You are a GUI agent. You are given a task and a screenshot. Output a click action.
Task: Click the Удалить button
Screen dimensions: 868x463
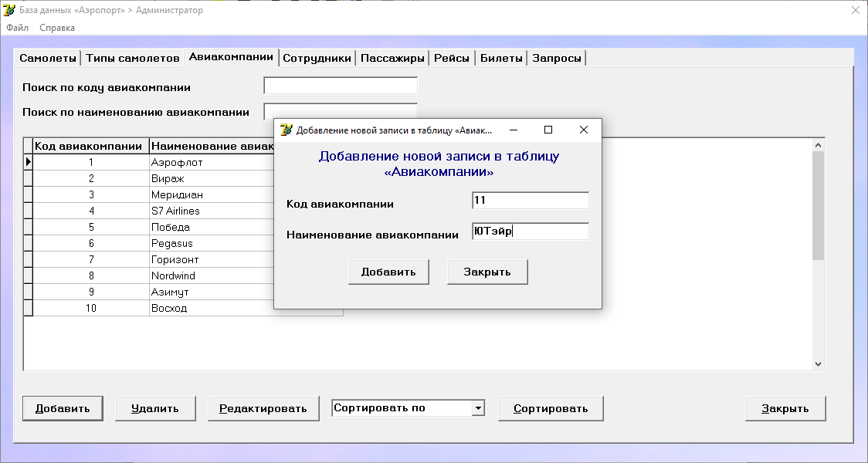[x=155, y=409]
